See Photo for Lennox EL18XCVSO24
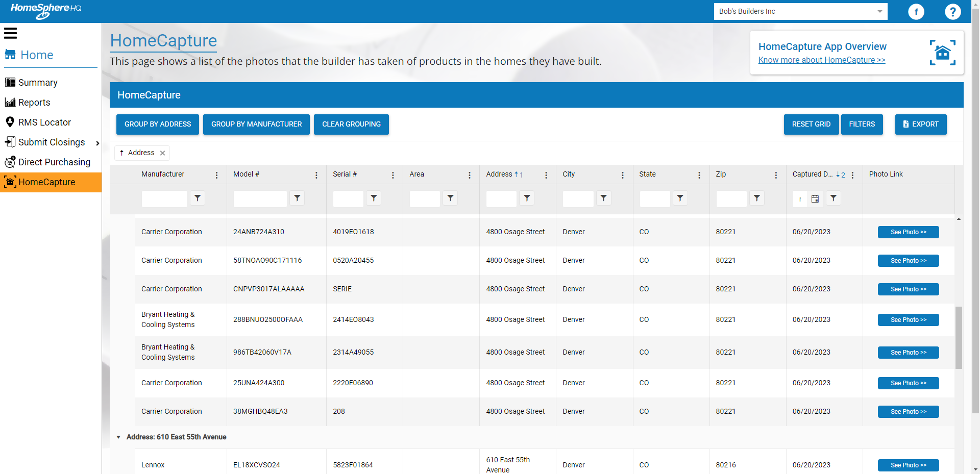Image resolution: width=980 pixels, height=474 pixels. [x=909, y=465]
